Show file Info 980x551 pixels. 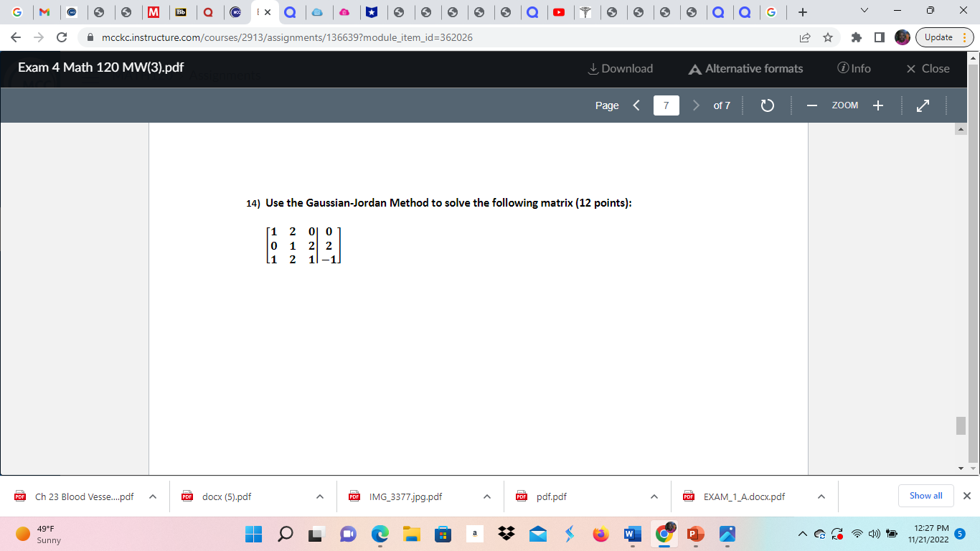point(854,69)
